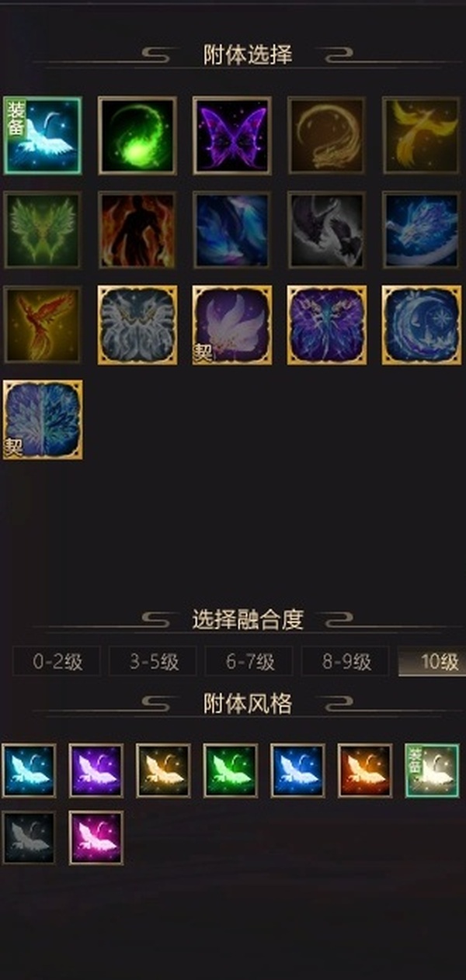Image resolution: width=466 pixels, height=980 pixels.
Task: Select fusion level 10级
Action: [x=433, y=662]
